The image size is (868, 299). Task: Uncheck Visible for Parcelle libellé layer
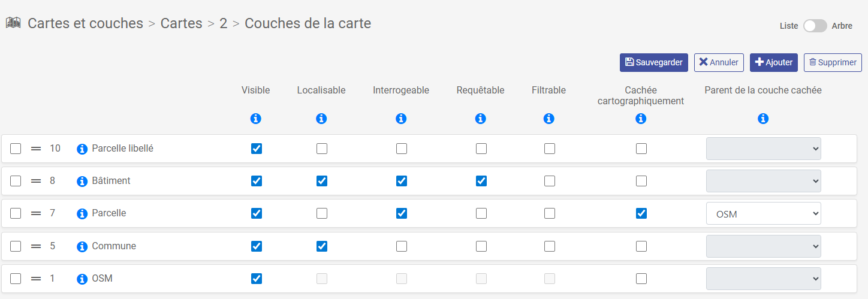tap(257, 149)
